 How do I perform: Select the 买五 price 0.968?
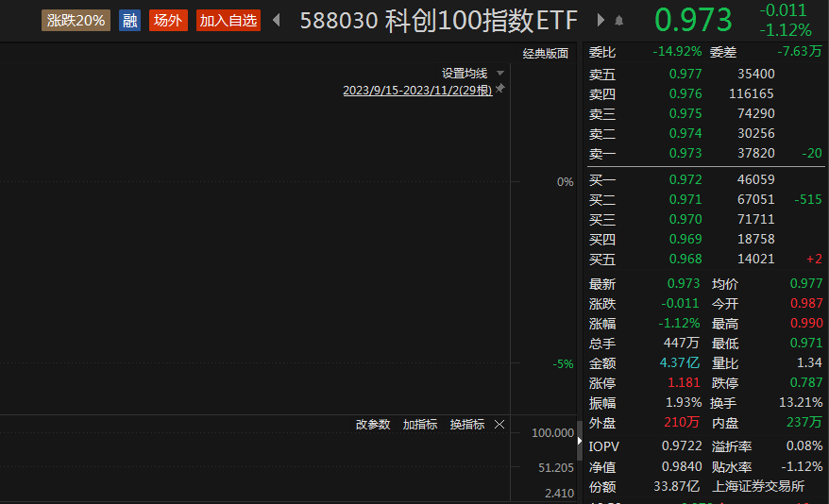[x=685, y=259]
